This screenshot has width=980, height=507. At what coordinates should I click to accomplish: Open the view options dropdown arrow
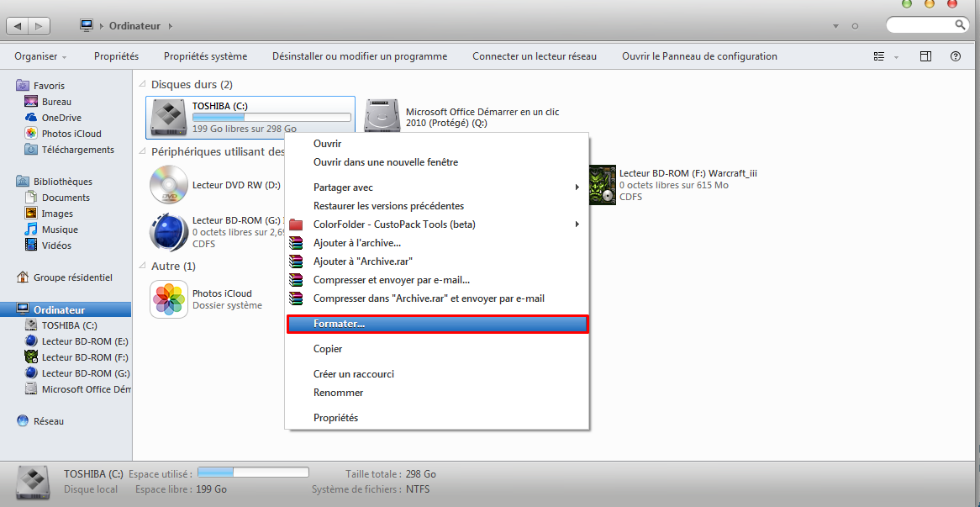pyautogui.click(x=896, y=57)
